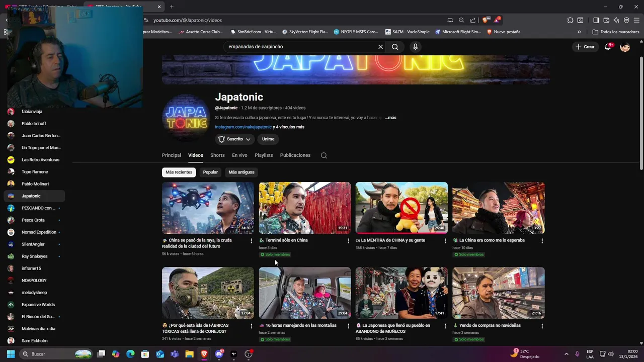Open the browser extensions puzzle icon
The image size is (644, 362).
570,20
